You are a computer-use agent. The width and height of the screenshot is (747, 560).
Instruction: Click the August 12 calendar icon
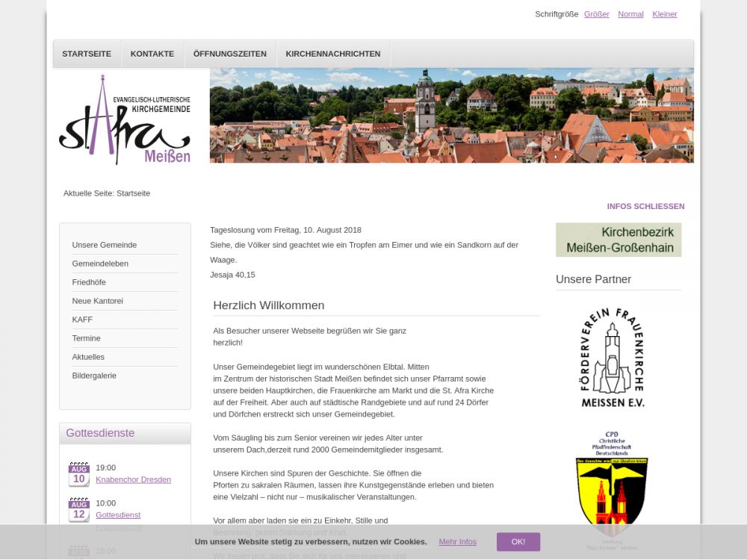coord(78,511)
